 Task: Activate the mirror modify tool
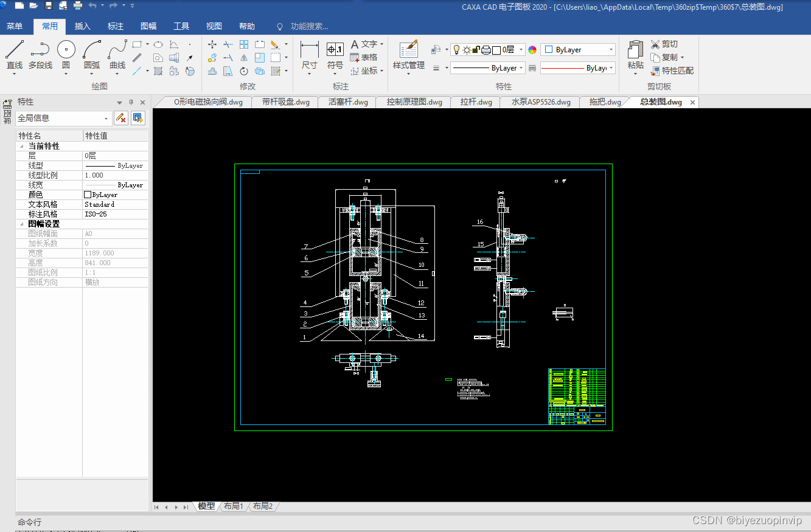click(x=244, y=58)
